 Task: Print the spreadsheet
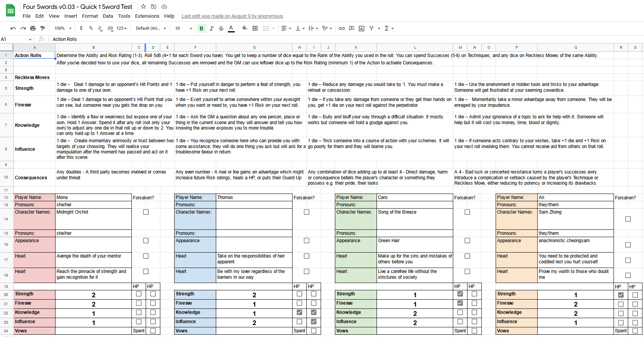tap(33, 28)
